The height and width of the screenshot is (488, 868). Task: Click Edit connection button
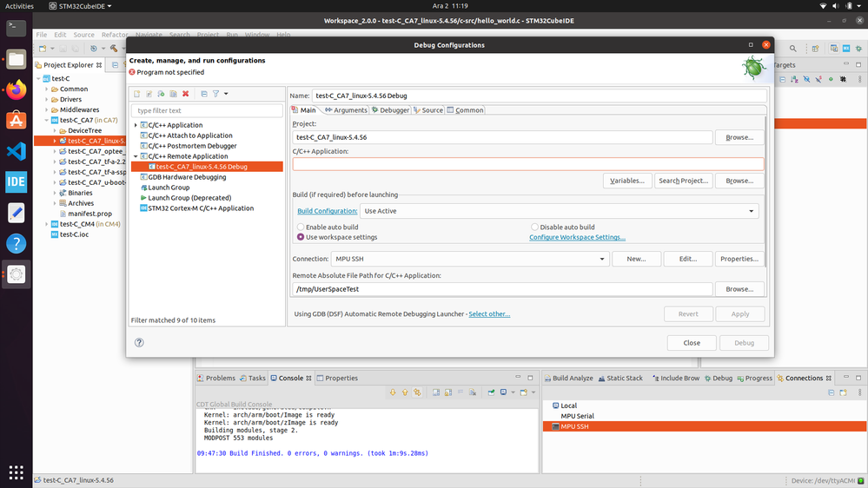click(x=688, y=259)
